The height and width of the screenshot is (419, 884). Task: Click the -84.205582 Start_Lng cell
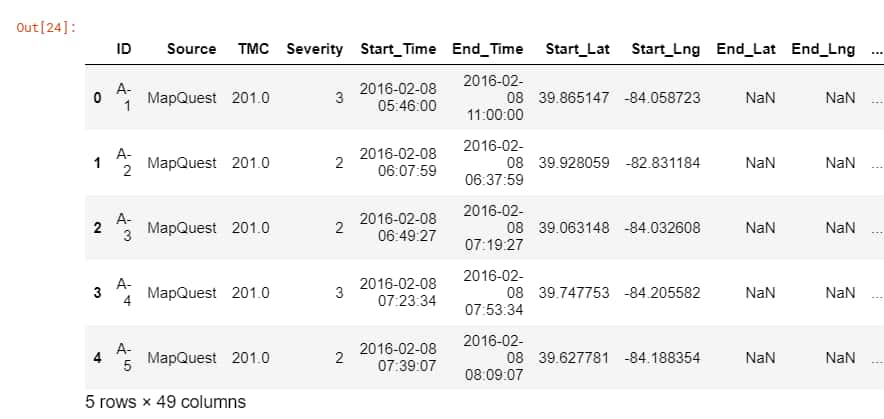(x=662, y=293)
